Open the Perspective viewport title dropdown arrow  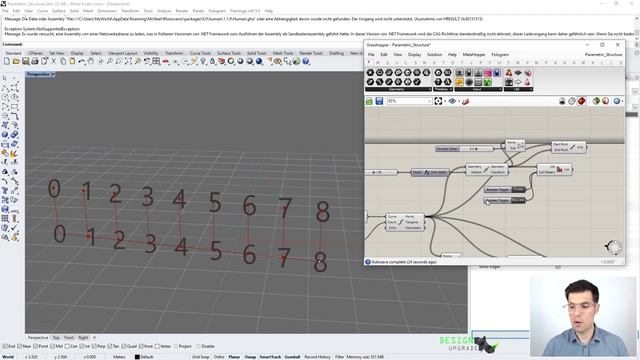pos(53,74)
